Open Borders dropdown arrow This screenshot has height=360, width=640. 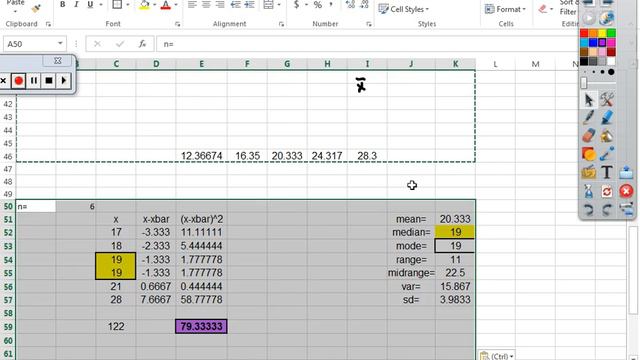(128, 5)
